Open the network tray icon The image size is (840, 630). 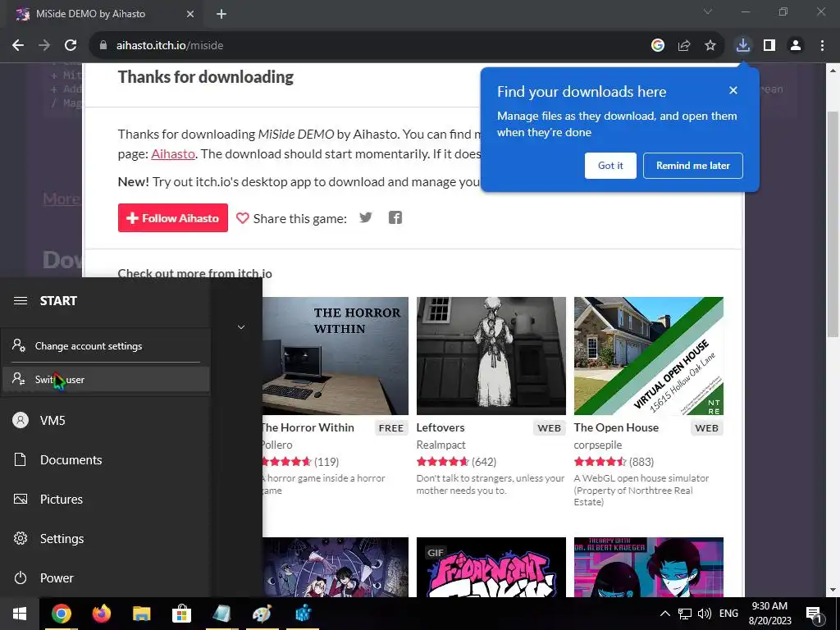coord(685,614)
